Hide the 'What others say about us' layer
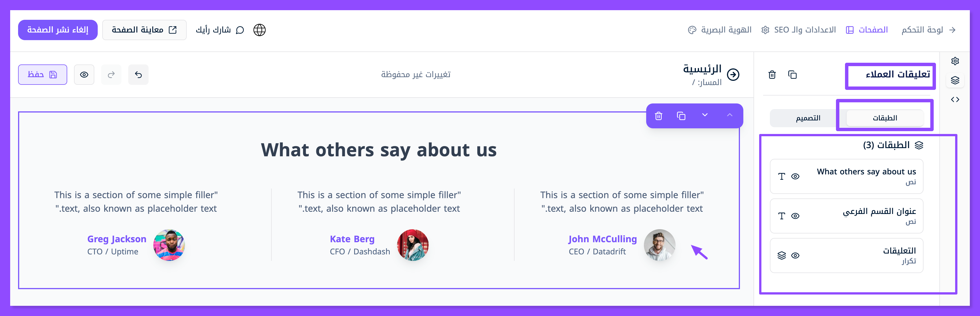Viewport: 980px width, 316px height. point(795,177)
